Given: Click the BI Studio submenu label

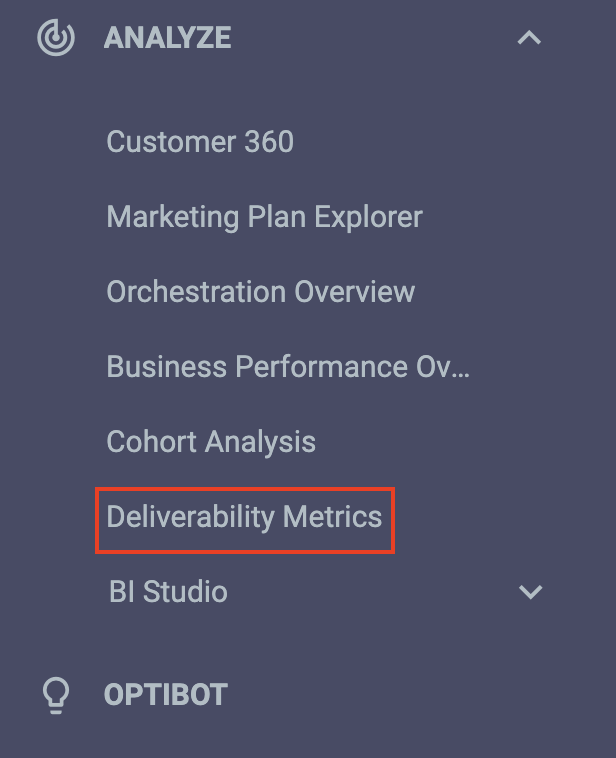Looking at the screenshot, I should pyautogui.click(x=168, y=592).
